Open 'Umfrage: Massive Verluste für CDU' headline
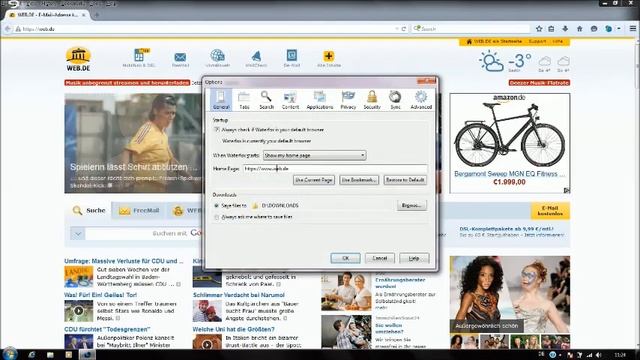The height and width of the screenshot is (360, 640). pos(124,261)
